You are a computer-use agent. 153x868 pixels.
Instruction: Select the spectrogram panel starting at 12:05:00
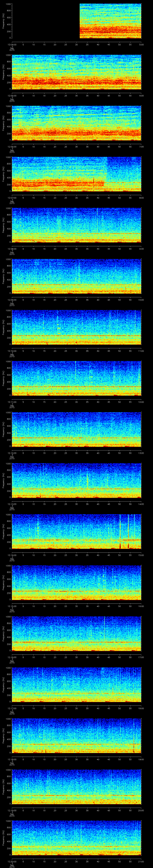coord(77,72)
